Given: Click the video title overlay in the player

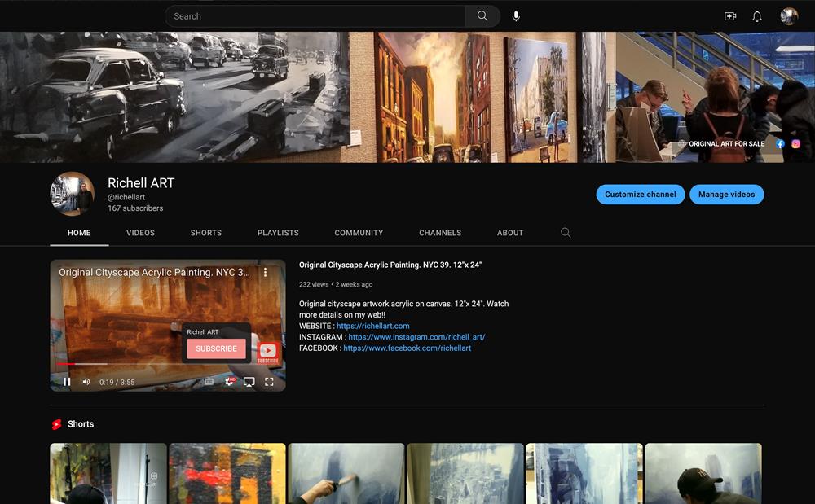Looking at the screenshot, I should (154, 272).
